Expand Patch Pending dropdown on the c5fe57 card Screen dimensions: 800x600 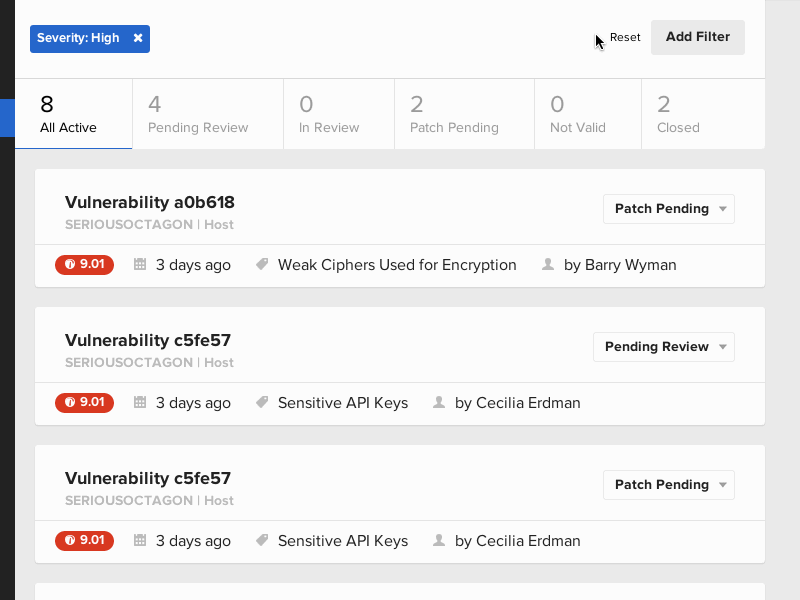click(x=668, y=485)
